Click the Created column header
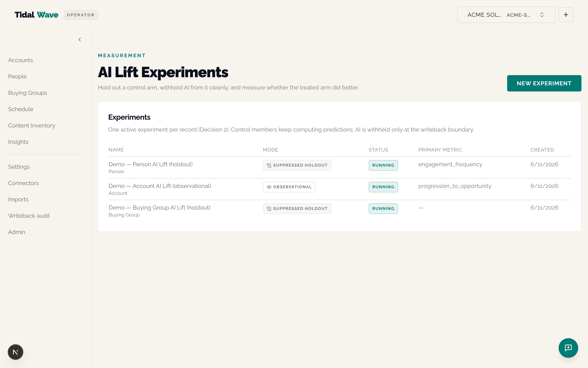Viewport: 588px width, 368px height. coord(542,150)
